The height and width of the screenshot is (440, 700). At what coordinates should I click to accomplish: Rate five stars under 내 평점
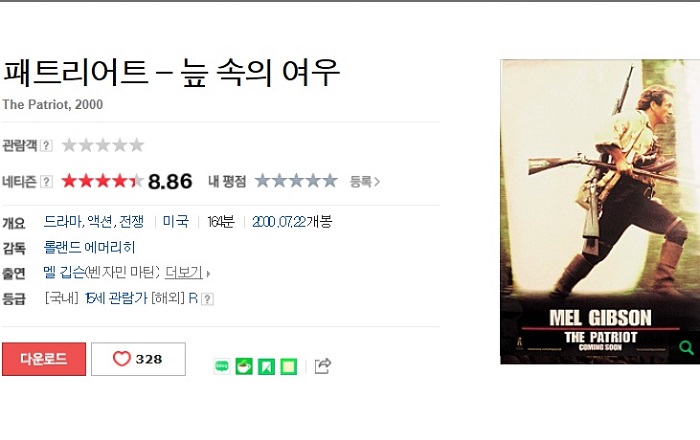tap(330, 181)
